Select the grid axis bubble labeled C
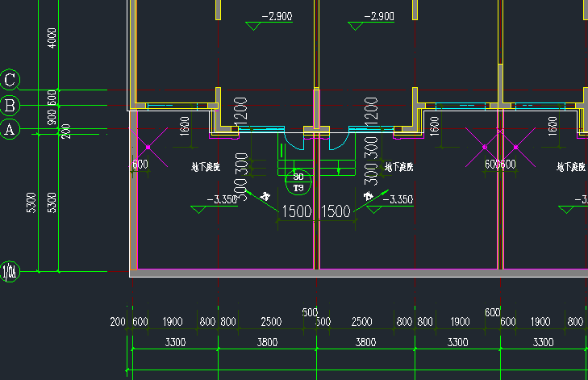The image size is (588, 380). pos(10,80)
